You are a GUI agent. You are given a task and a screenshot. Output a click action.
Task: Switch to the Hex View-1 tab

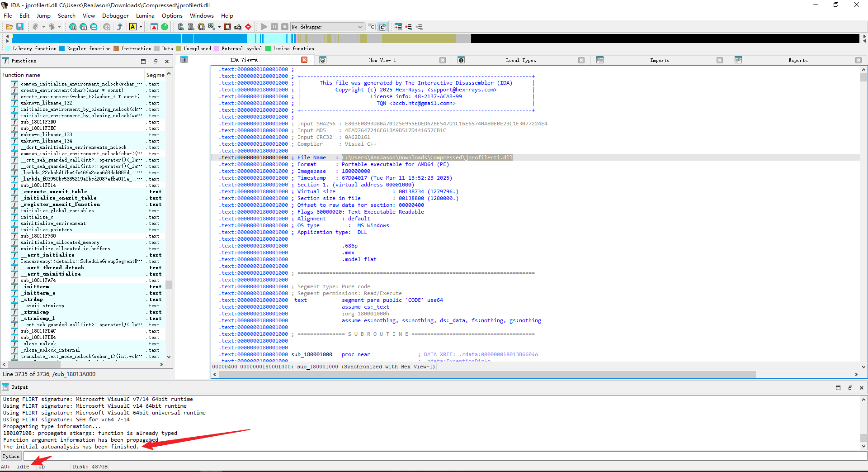click(382, 60)
